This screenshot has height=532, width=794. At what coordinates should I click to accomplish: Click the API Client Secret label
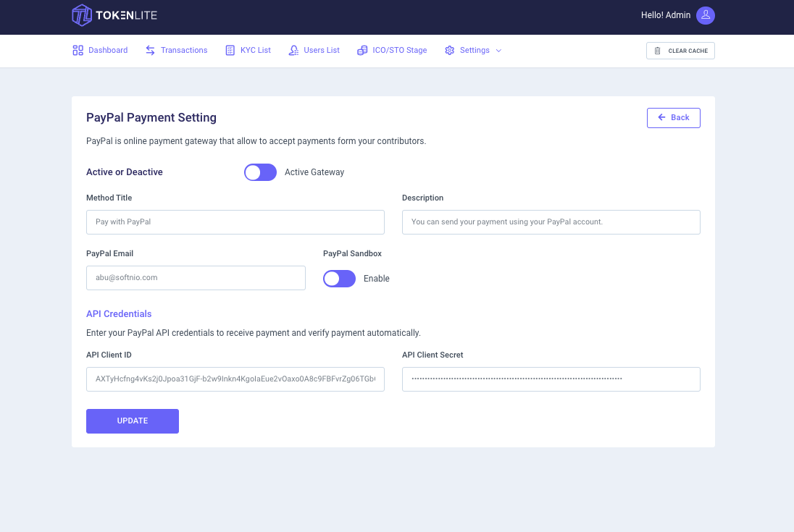click(x=432, y=355)
